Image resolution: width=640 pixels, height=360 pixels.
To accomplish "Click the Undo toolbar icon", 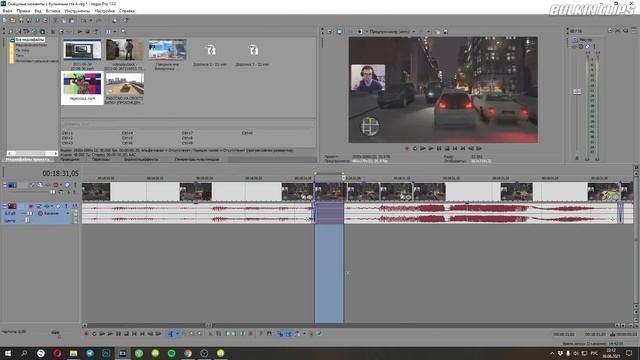I will 84,20.
